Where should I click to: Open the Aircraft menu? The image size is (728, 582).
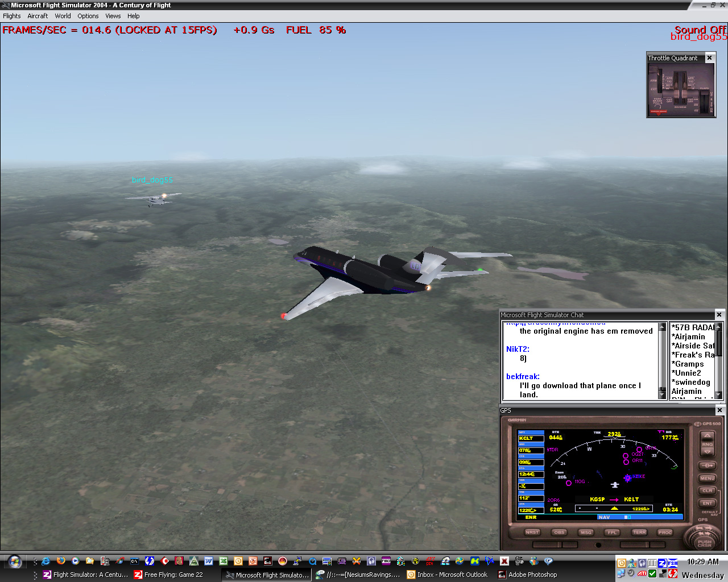coord(38,16)
